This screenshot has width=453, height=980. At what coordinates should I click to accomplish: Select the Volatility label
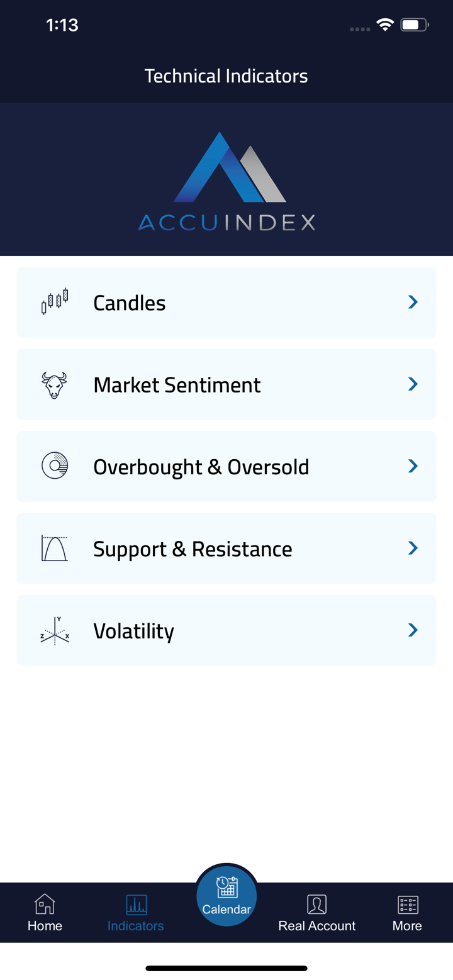pyautogui.click(x=133, y=631)
